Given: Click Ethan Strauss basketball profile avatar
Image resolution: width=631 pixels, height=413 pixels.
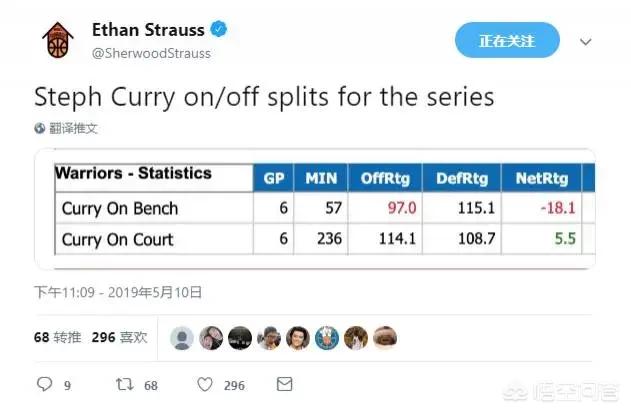Looking at the screenshot, I should pos(58,40).
